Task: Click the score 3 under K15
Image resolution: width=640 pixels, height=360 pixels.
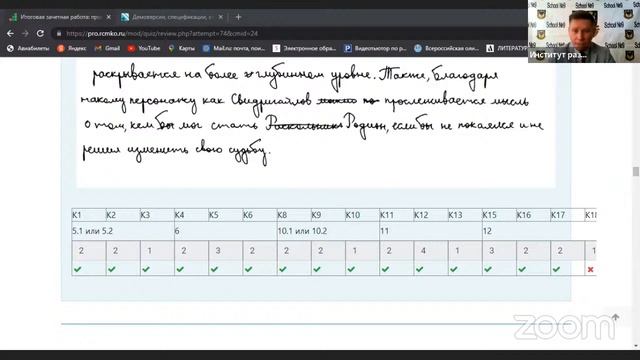Action: [x=492, y=251]
